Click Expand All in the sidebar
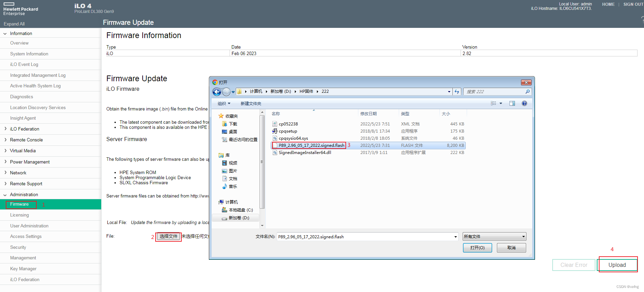The height and width of the screenshot is (292, 644). (14, 24)
